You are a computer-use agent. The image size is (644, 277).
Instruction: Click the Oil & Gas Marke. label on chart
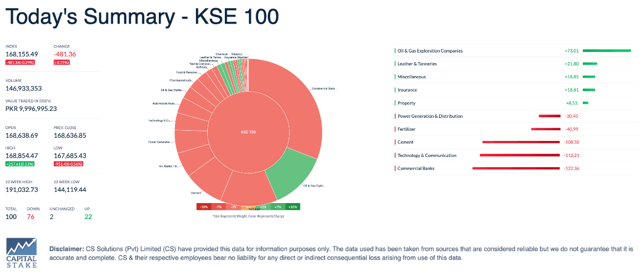172,90
